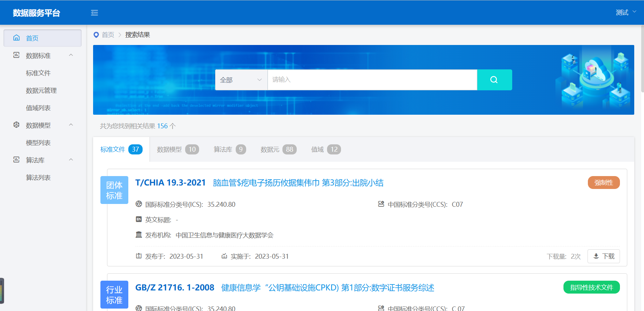Click the 发布于 date icon

tap(139, 256)
